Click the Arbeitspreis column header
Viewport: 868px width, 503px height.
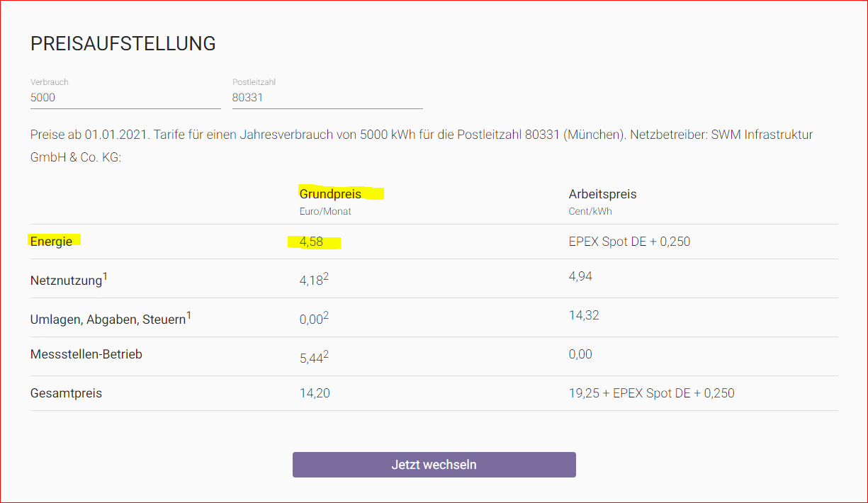602,193
